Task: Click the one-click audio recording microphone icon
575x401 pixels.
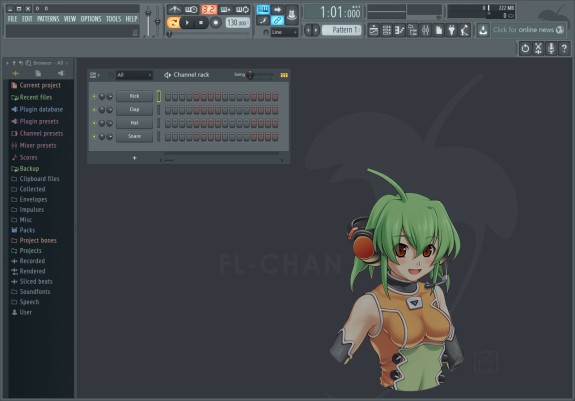Action: click(x=551, y=48)
